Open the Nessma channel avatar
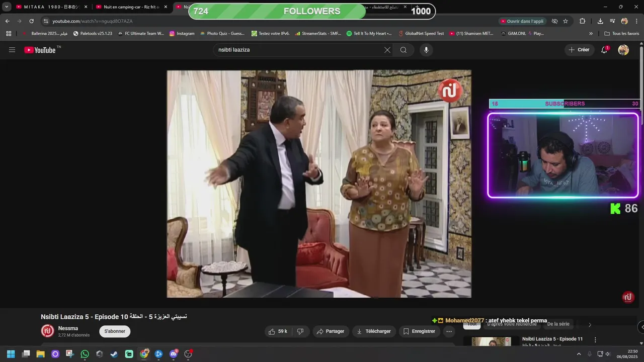This screenshot has width=644, height=362. (47, 331)
